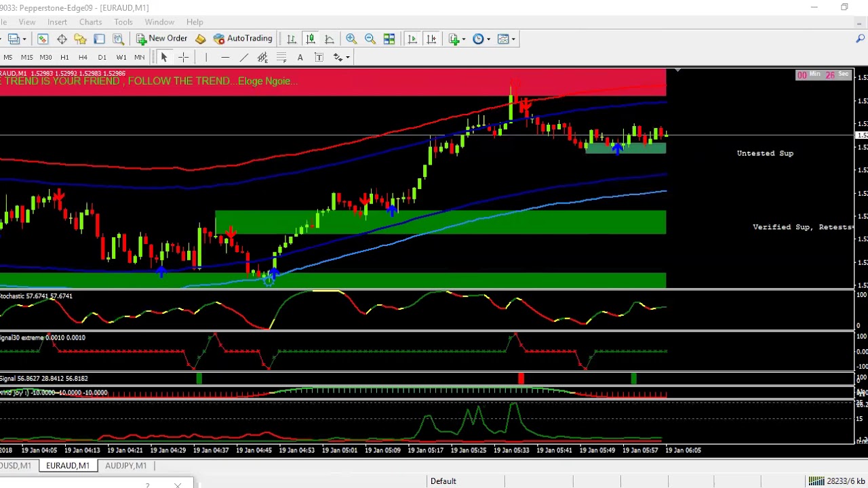Switch chart to Candlesticks type
Image resolution: width=868 pixels, height=488 pixels.
311,39
